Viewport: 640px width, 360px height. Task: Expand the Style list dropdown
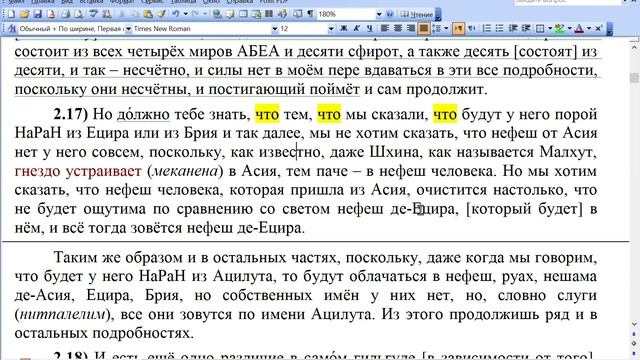point(128,29)
